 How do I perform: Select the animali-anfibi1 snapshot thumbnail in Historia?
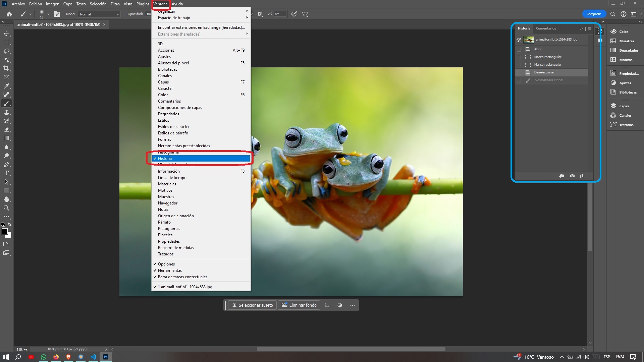pyautogui.click(x=529, y=40)
